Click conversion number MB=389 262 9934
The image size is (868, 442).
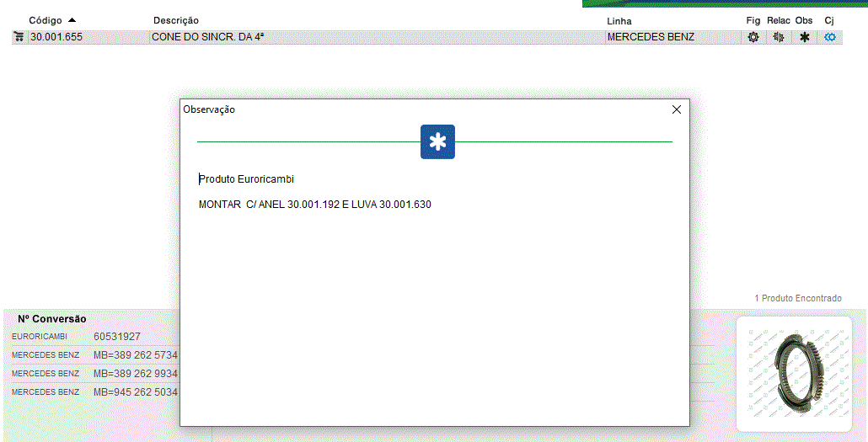(x=135, y=373)
